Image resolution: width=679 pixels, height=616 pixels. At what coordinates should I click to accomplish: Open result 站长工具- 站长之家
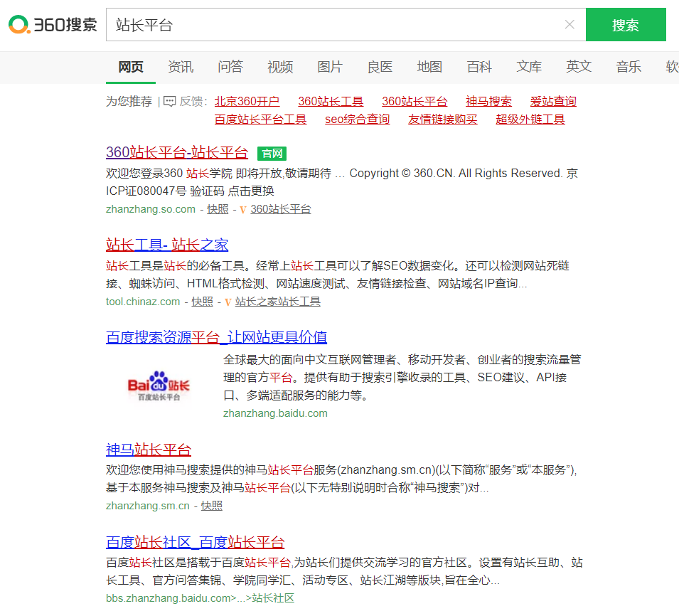click(166, 245)
